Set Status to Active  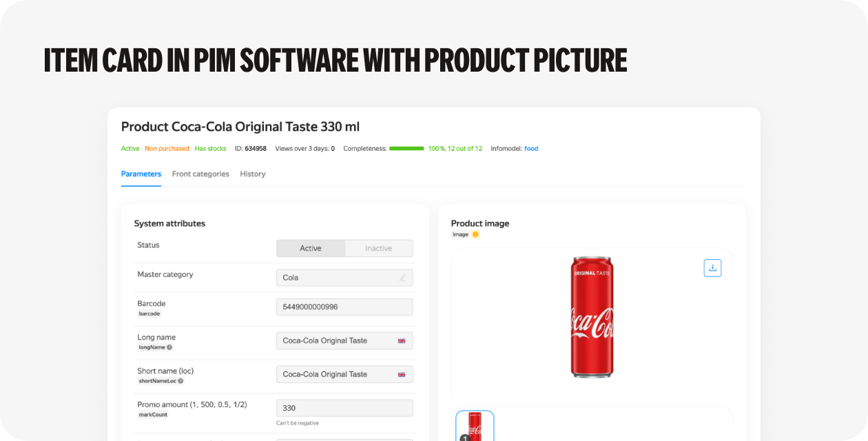(x=310, y=249)
